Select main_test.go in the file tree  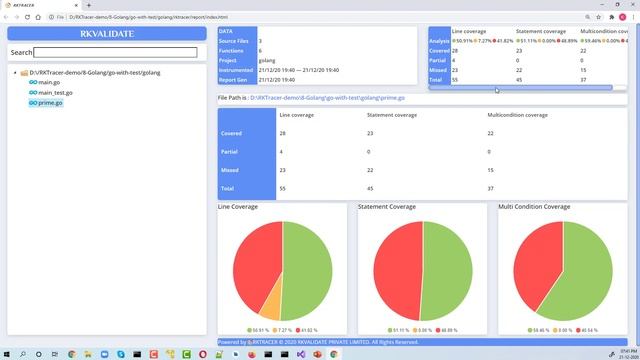click(55, 93)
